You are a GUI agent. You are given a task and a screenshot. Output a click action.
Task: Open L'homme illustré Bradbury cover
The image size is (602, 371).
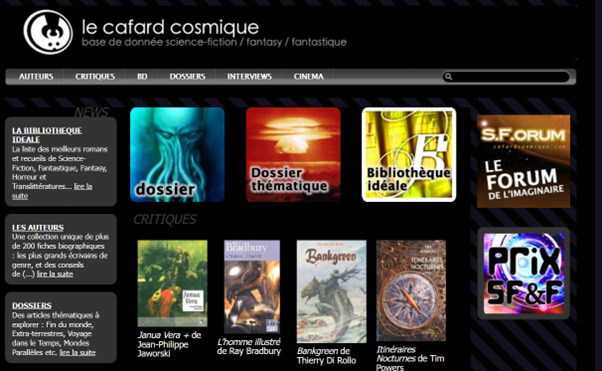click(252, 287)
